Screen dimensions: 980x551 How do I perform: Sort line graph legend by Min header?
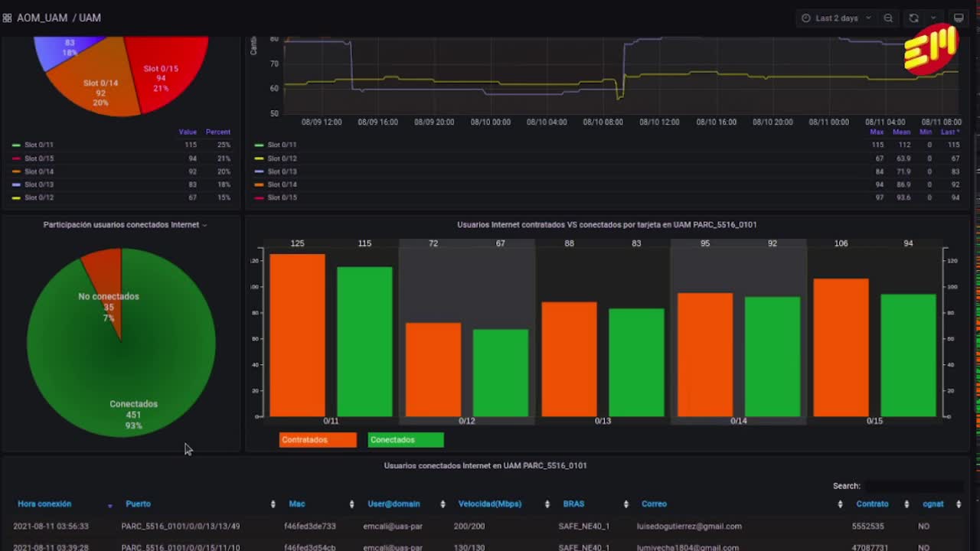tap(926, 132)
